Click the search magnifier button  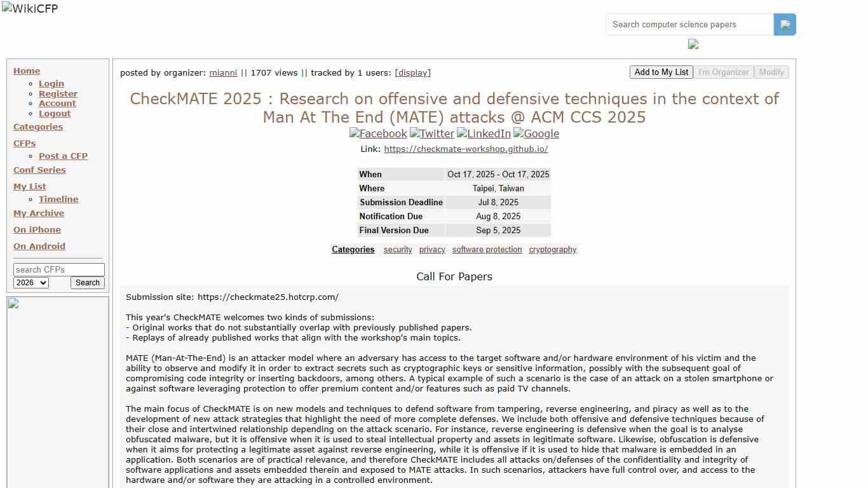click(785, 24)
